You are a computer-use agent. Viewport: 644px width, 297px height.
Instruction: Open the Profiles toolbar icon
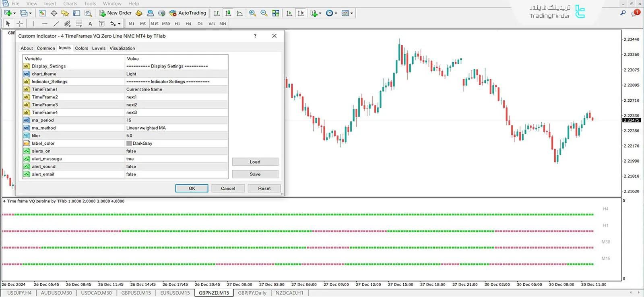click(24, 13)
